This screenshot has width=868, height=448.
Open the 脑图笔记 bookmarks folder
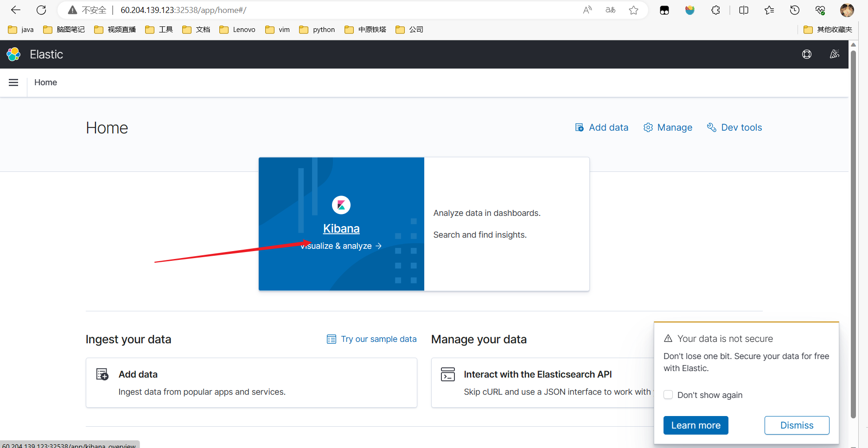64,30
